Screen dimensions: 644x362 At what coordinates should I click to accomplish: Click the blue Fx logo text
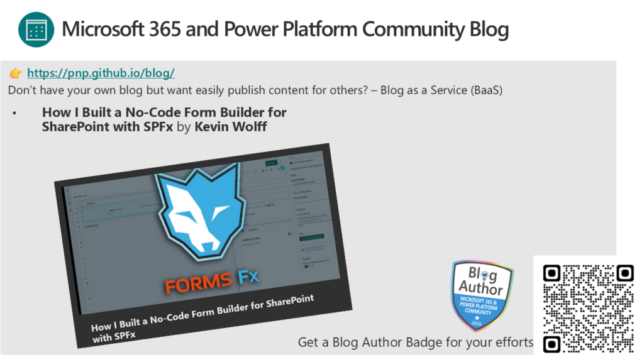click(248, 277)
